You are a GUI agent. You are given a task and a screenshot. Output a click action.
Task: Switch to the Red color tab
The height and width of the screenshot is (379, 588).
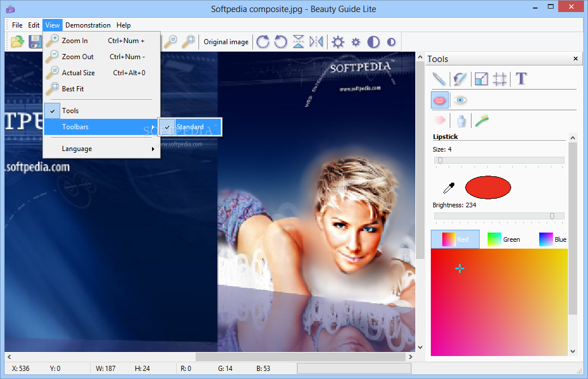point(455,239)
